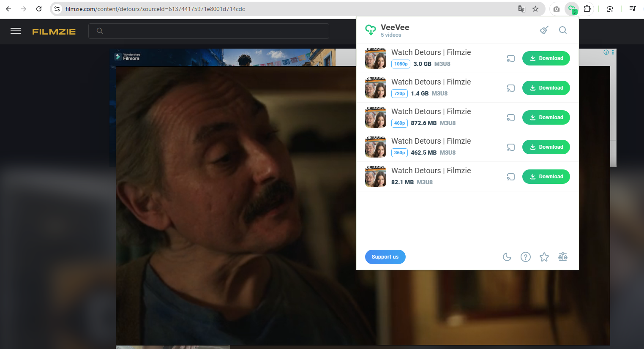Cast the 460p video

click(511, 118)
